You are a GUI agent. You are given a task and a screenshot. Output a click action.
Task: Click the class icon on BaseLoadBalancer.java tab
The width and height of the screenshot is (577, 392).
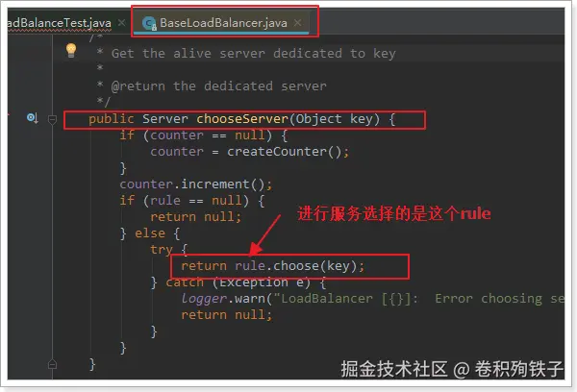149,23
